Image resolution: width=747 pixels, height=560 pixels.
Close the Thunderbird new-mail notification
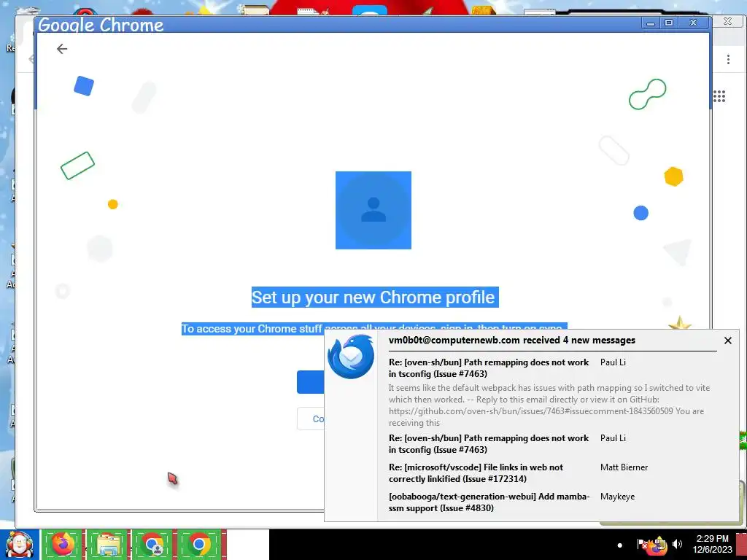tap(727, 341)
